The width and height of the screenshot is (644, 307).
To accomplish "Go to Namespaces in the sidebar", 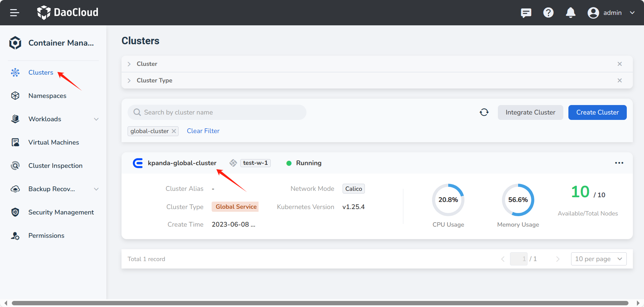I will pyautogui.click(x=47, y=96).
